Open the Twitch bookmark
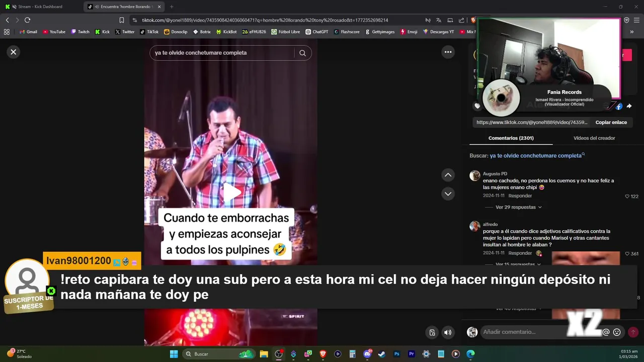The height and width of the screenshot is (362, 644). [x=80, y=32]
